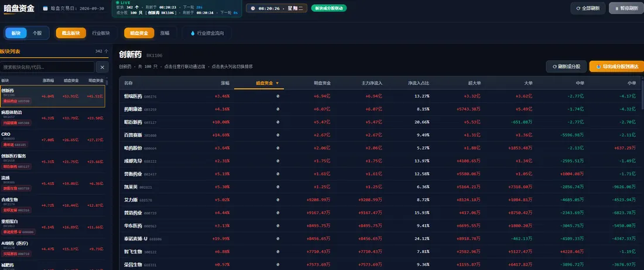Click stock row 荣昌生物 688331
This screenshot has width=644, height=270.
(380, 265)
